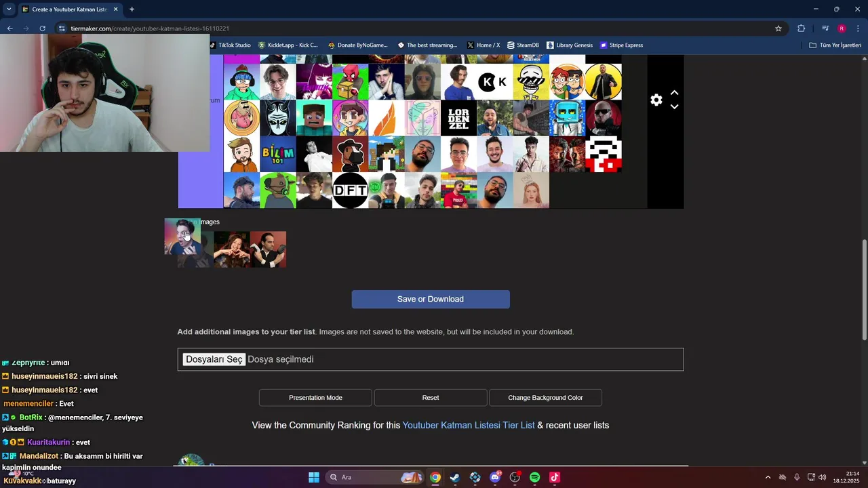The image size is (868, 488).
Task: Select the cartoon wearing blue headphones avatar
Action: [x=241, y=82]
